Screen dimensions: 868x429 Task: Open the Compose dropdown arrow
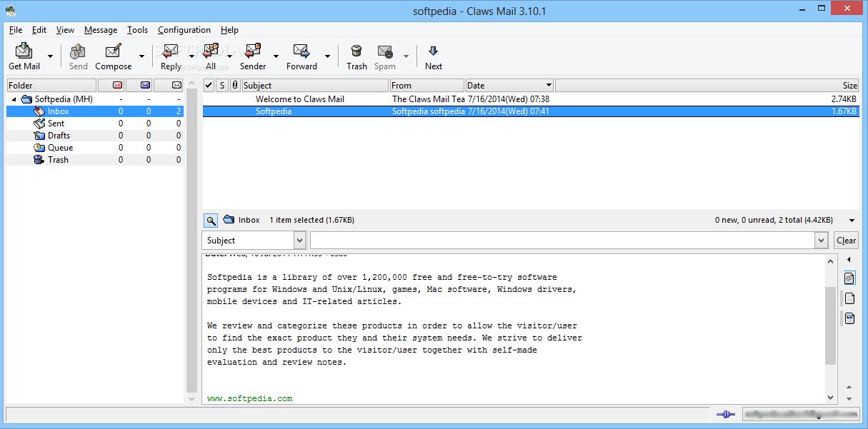[x=141, y=56]
